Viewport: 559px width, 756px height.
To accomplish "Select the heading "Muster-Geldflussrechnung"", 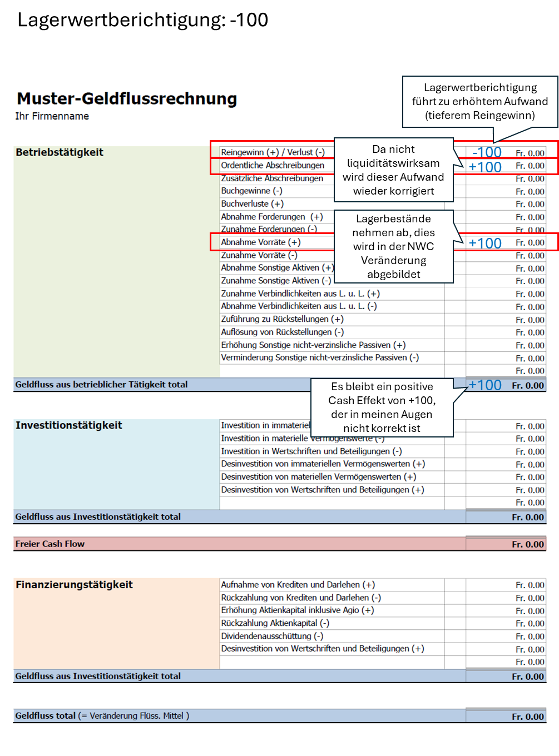I will [127, 98].
